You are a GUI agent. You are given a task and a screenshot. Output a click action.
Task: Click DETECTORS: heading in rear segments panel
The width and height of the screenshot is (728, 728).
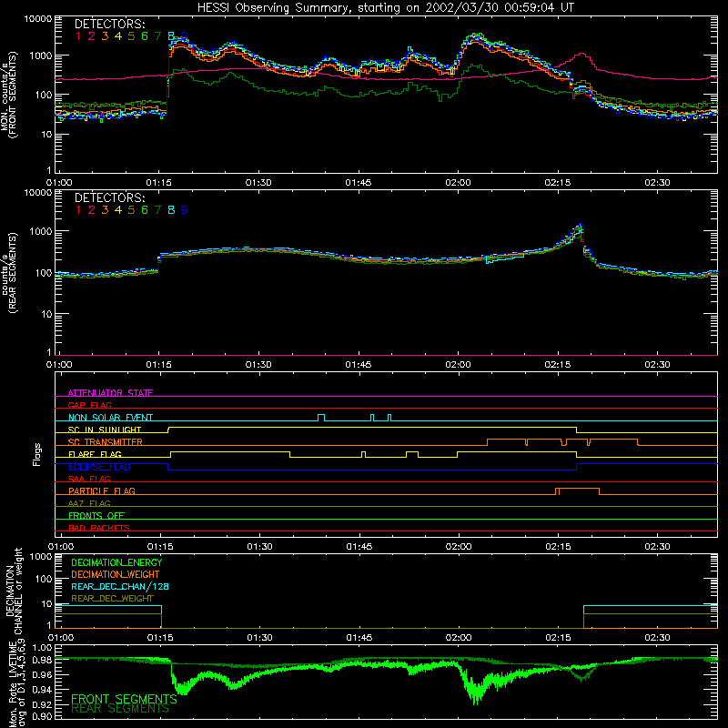click(109, 198)
